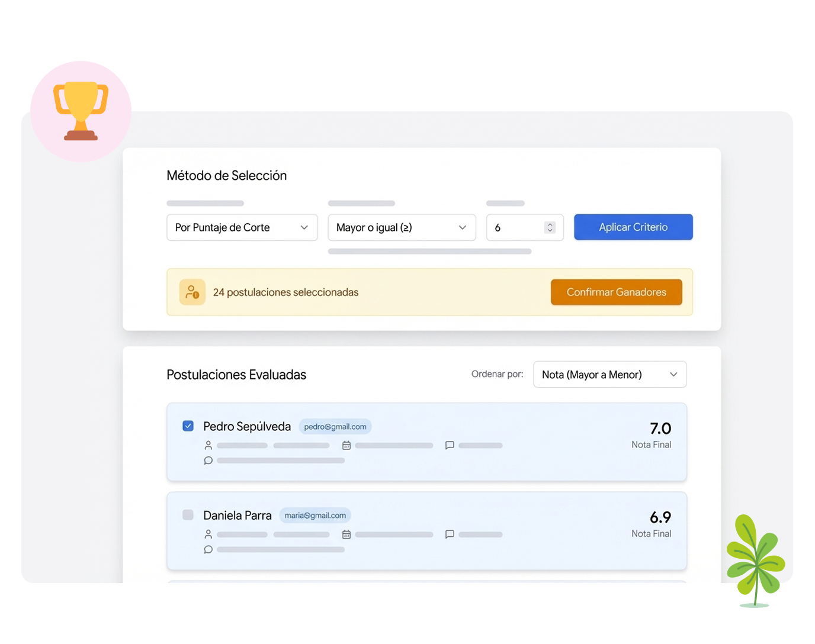Click the comment icon in Pedro Sepúlveda's row
The width and height of the screenshot is (815, 644).
pos(450,445)
